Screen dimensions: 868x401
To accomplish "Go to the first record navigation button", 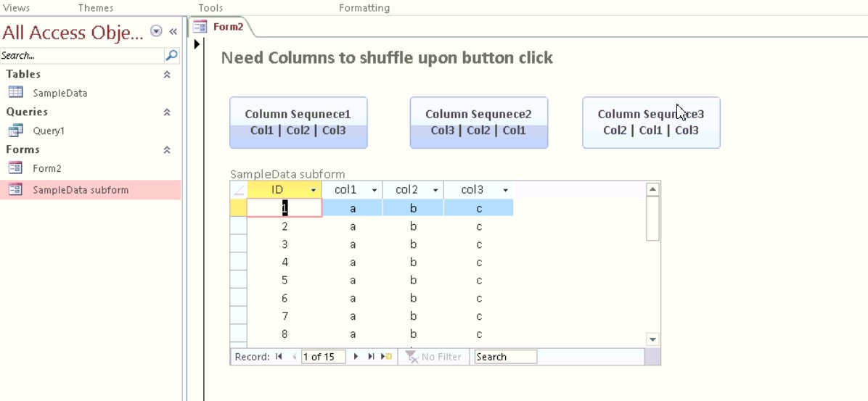I will (x=279, y=357).
